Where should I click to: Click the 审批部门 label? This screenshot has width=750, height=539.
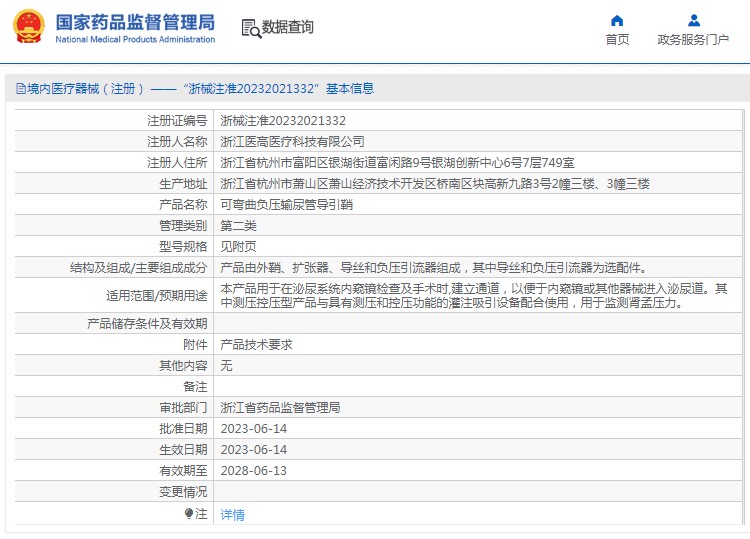[183, 407]
